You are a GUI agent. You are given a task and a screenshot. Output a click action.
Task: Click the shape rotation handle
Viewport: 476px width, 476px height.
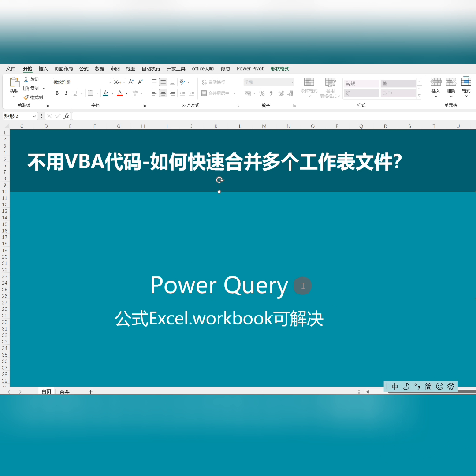point(219,180)
